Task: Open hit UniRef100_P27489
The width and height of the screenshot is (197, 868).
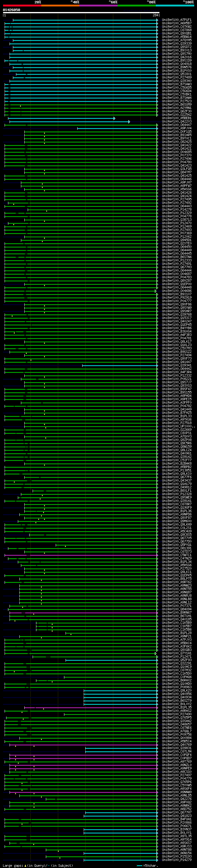Action: coord(176,78)
